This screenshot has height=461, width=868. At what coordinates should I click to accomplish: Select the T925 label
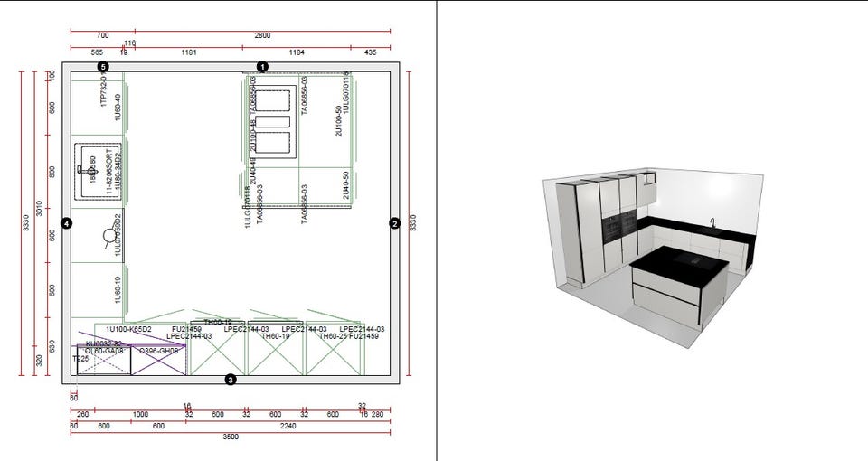click(80, 359)
